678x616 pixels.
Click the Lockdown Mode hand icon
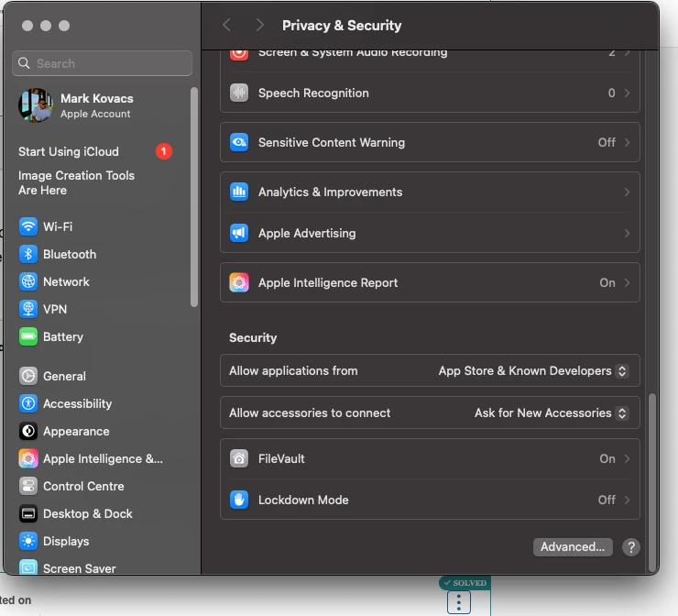tap(239, 500)
